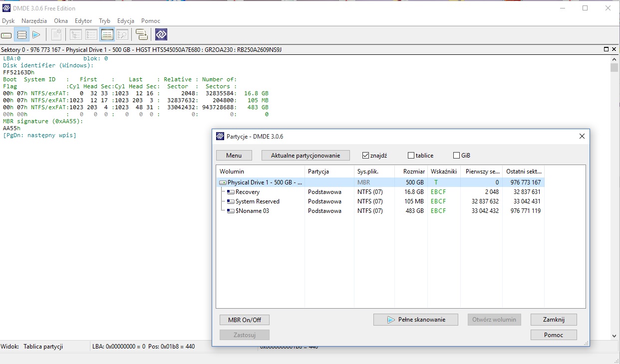620x364 pixels.
Task: Click the Zamknij button
Action: tap(554, 319)
